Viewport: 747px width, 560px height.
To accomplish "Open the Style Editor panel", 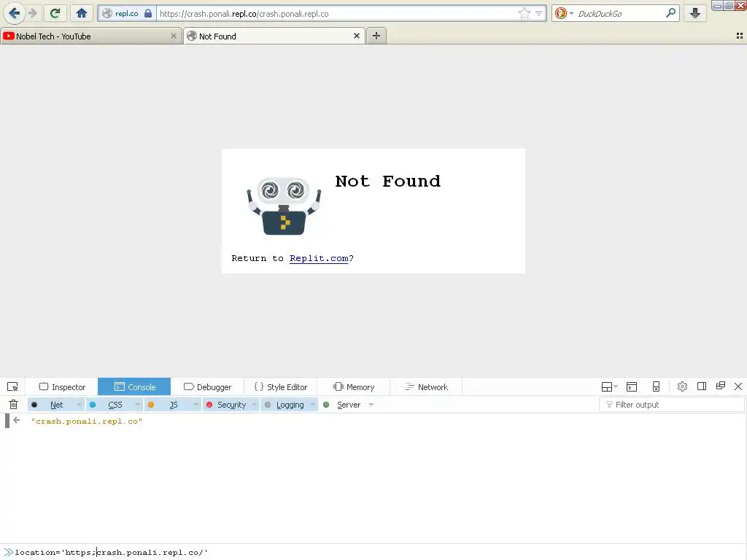I will point(280,386).
